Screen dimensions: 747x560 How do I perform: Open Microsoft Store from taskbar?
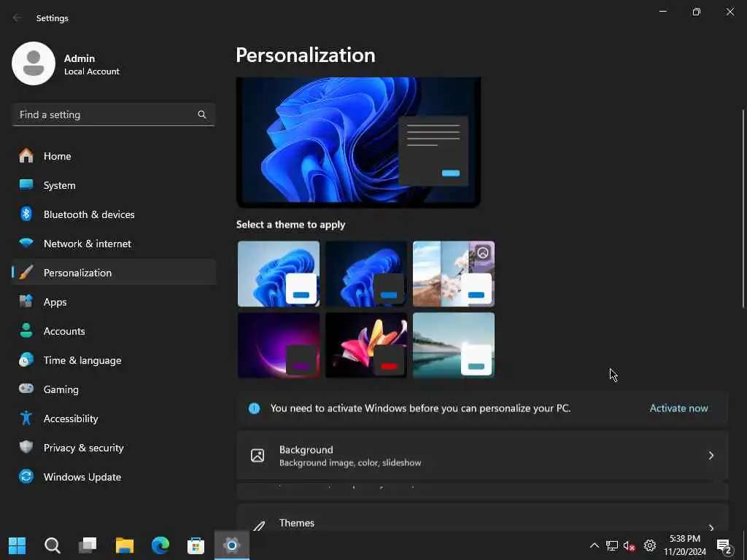pos(196,545)
